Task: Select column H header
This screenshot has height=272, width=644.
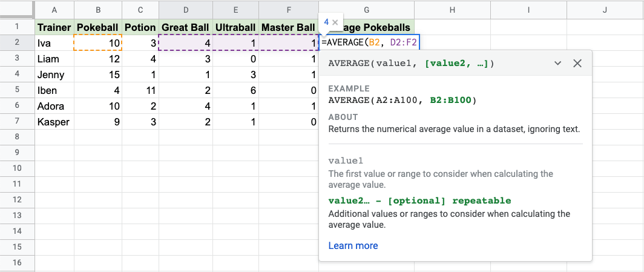Action: [x=453, y=10]
